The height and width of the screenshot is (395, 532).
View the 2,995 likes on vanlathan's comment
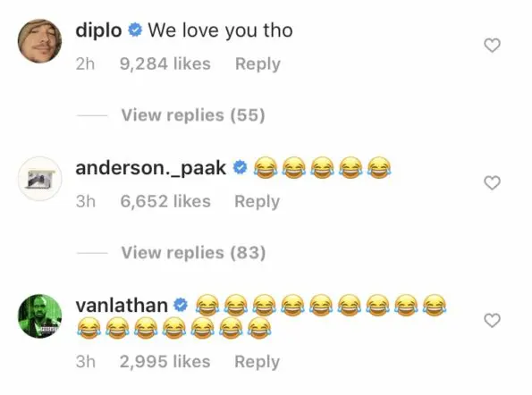pyautogui.click(x=165, y=361)
